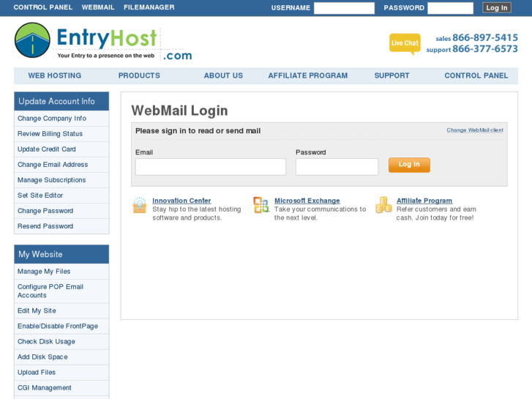
Task: Click the Innovation Center lightbulb icon
Action: (x=140, y=205)
